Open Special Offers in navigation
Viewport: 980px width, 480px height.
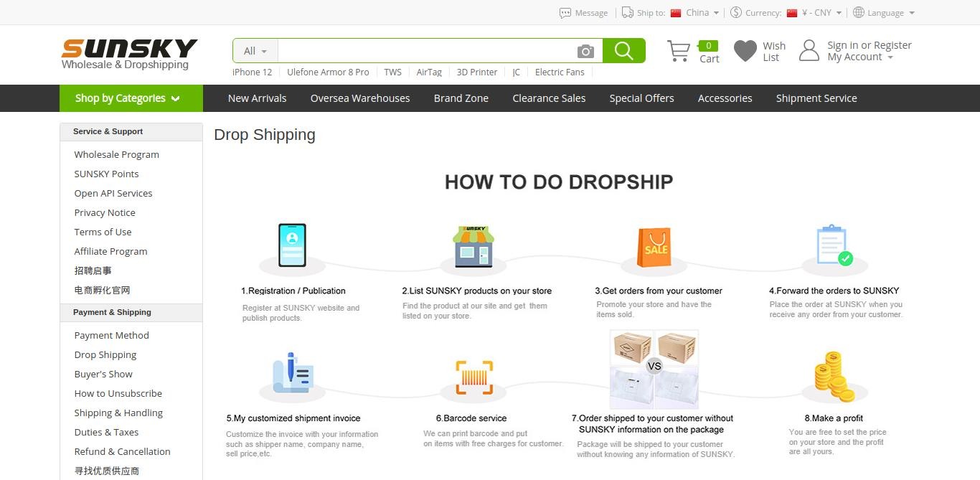pyautogui.click(x=641, y=98)
